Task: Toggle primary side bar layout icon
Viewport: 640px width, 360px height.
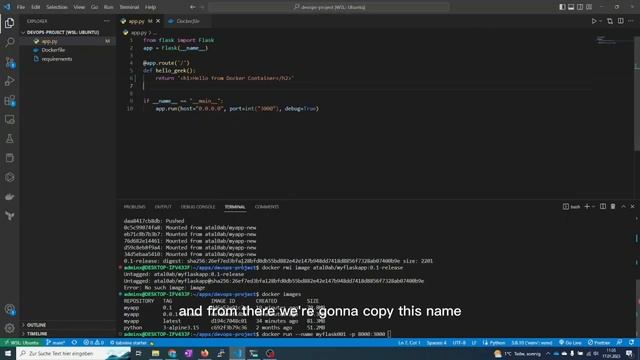Action: (x=562, y=7)
